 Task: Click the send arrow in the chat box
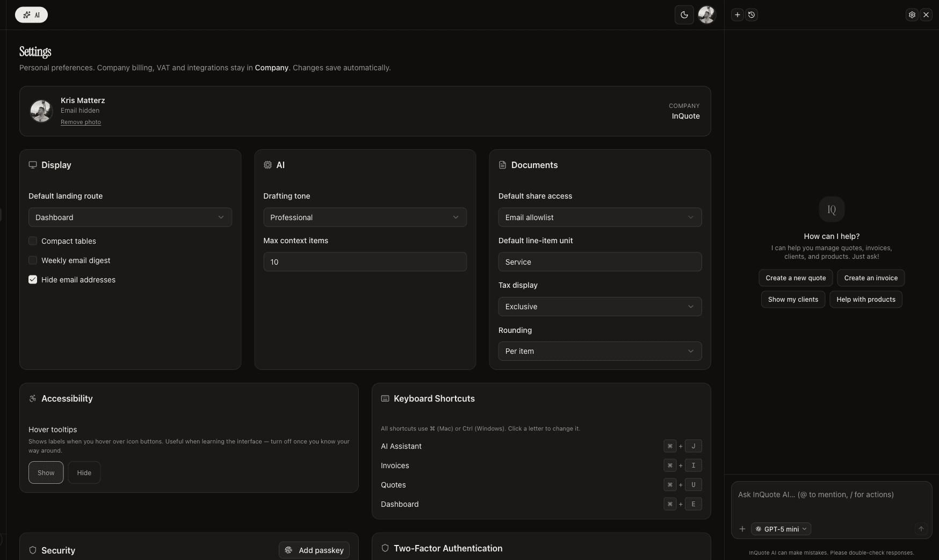pyautogui.click(x=921, y=529)
